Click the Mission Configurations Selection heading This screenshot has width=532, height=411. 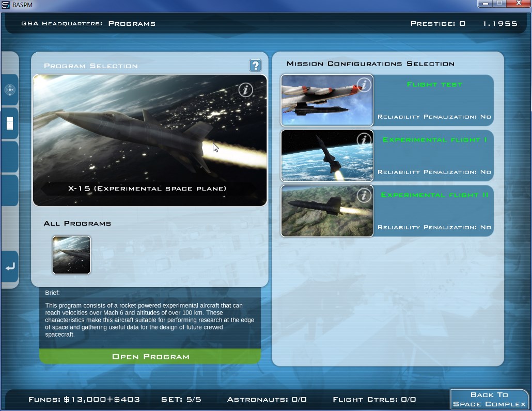point(370,64)
